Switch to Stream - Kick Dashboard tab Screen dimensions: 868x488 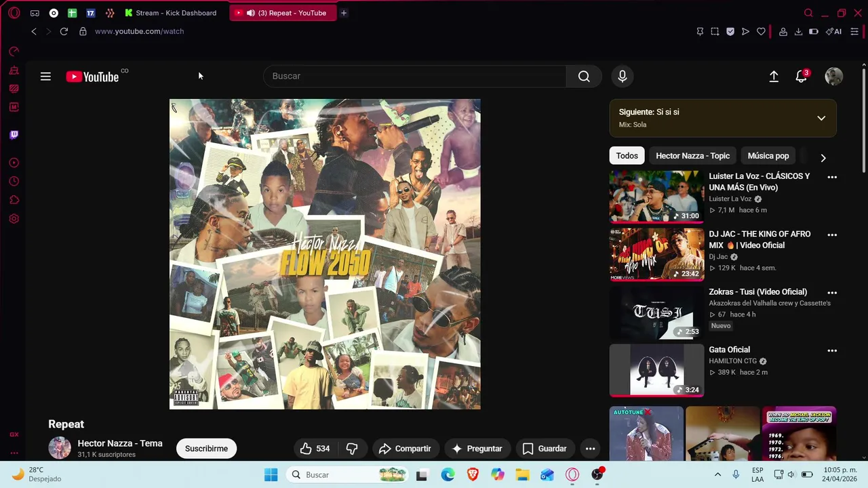(171, 13)
